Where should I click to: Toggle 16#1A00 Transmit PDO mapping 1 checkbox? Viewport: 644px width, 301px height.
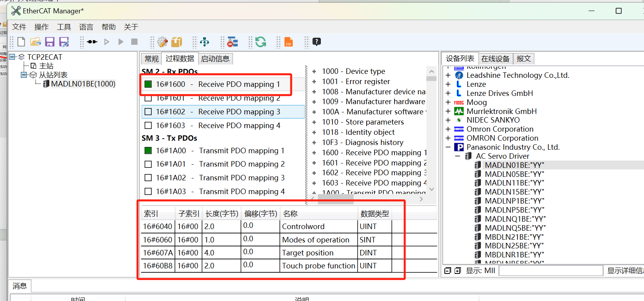(x=148, y=150)
